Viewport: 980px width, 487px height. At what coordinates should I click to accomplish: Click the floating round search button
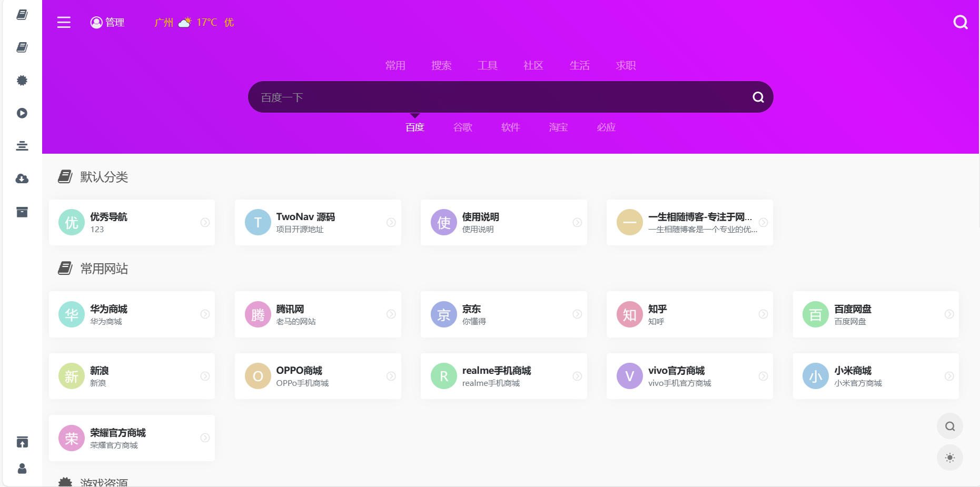tap(950, 426)
